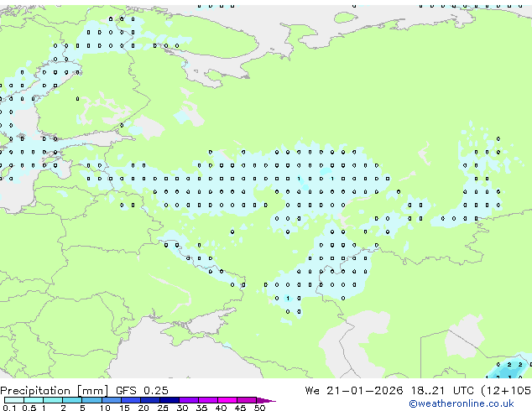532x411 pixels.
Task: Click the 45–50 mm legend swatch
Action: point(247,400)
